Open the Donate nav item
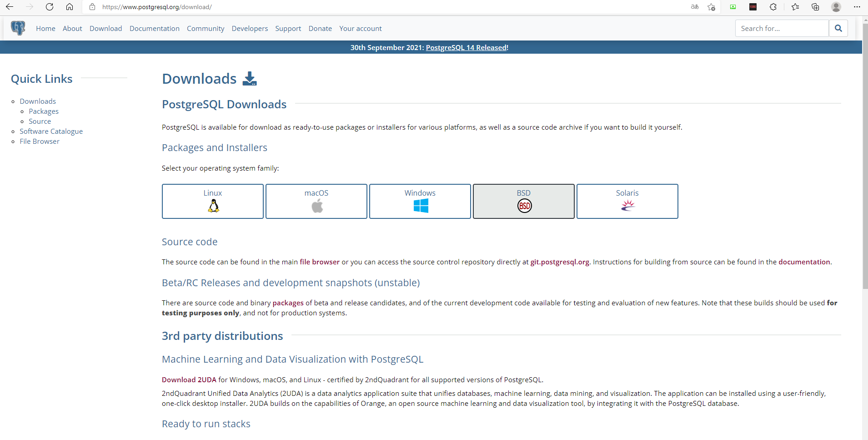Screen dimensions: 868x440 [320, 28]
